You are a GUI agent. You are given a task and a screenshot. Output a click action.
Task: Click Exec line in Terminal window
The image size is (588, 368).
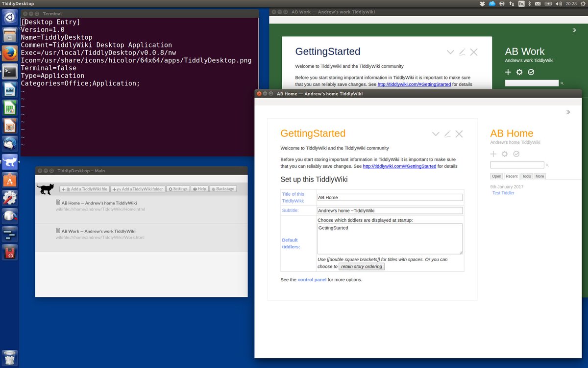tap(98, 53)
